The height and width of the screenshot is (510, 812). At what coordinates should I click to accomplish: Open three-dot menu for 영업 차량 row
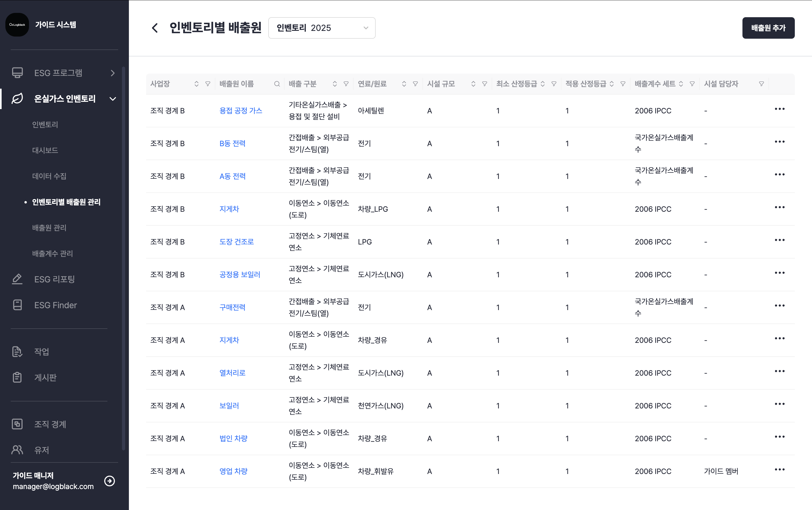(779, 469)
